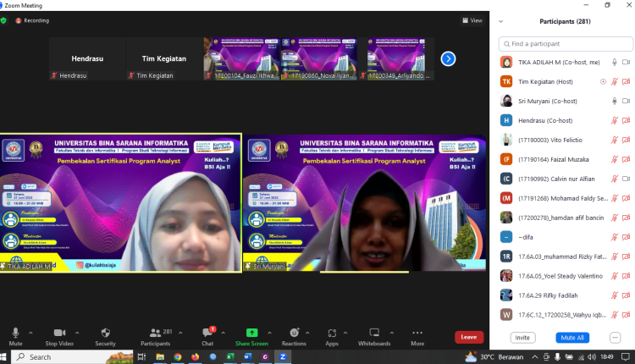Open participants panel more options ellipsis
The height and width of the screenshot is (364, 635).
coord(615,338)
